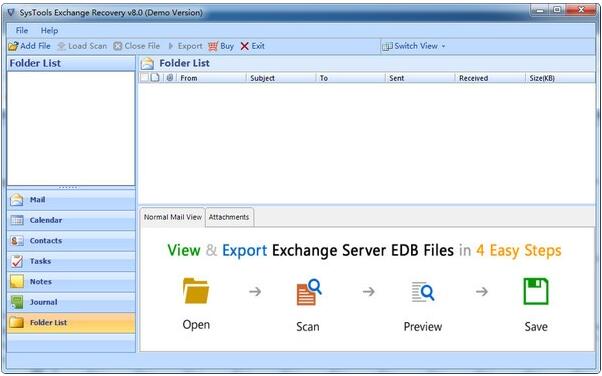Select Tasks in the navigation pane
The image size is (602, 376).
(x=71, y=261)
